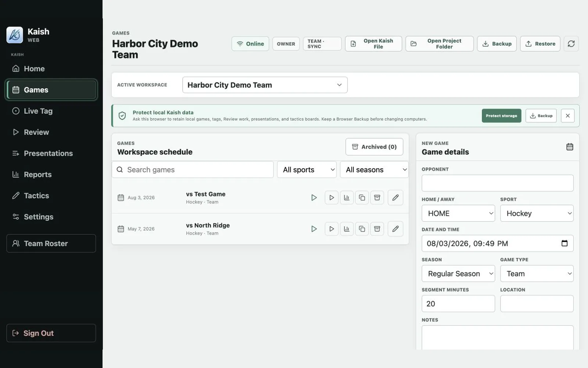Image resolution: width=588 pixels, height=368 pixels.
Task: Archive the vs Test Game entry
Action: click(x=377, y=198)
